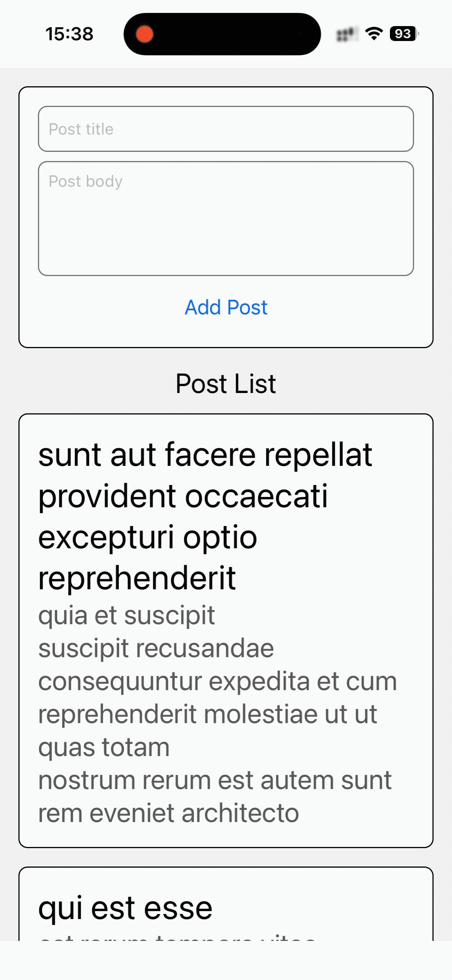Viewport: 452px width, 980px height.
Task: Tap the "nostrum rerum est autem sunt" line
Action: 215,780
